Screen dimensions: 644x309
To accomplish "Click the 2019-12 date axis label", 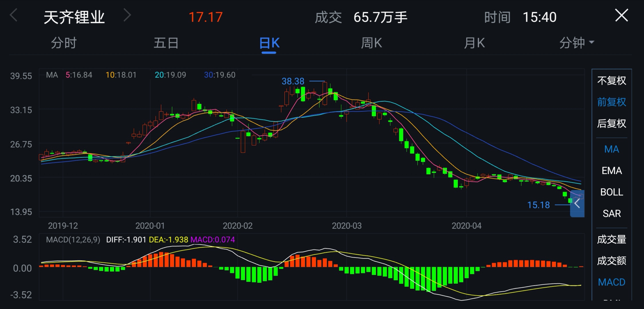I will tap(63, 226).
